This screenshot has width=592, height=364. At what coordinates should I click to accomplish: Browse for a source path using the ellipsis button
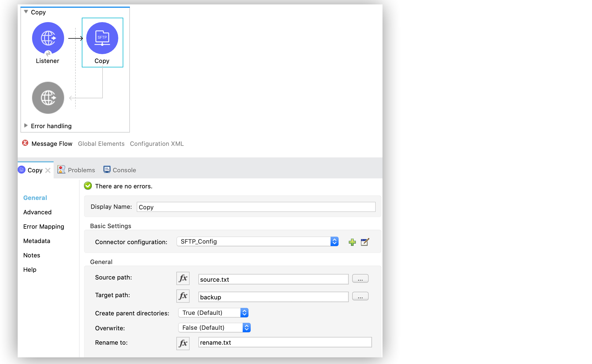pyautogui.click(x=360, y=278)
